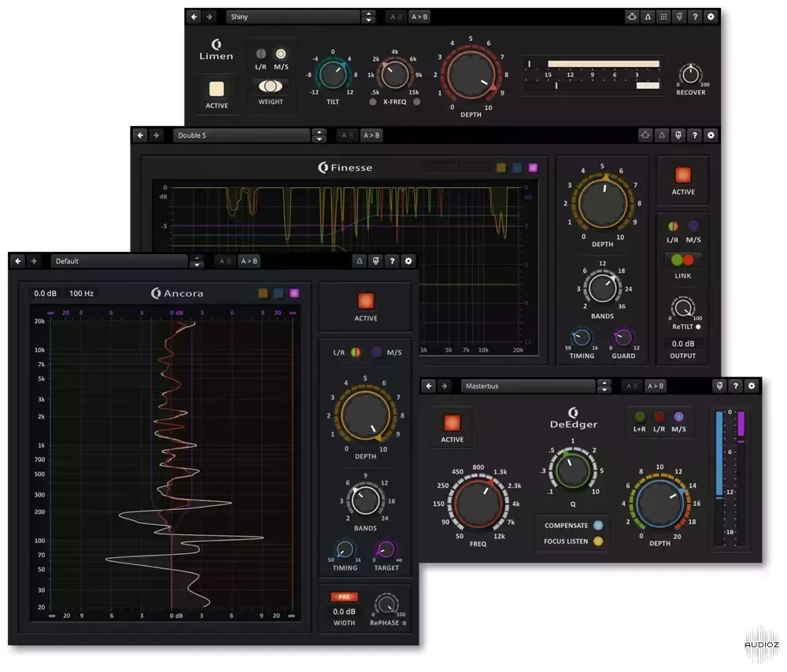Click the GUARD knob in Finesse
787x672 pixels.
[623, 338]
